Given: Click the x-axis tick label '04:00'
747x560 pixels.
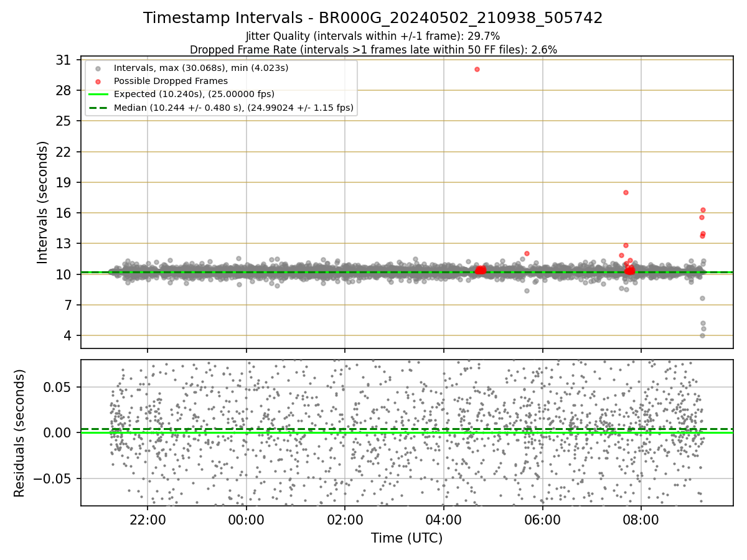Looking at the screenshot, I should coord(444,519).
